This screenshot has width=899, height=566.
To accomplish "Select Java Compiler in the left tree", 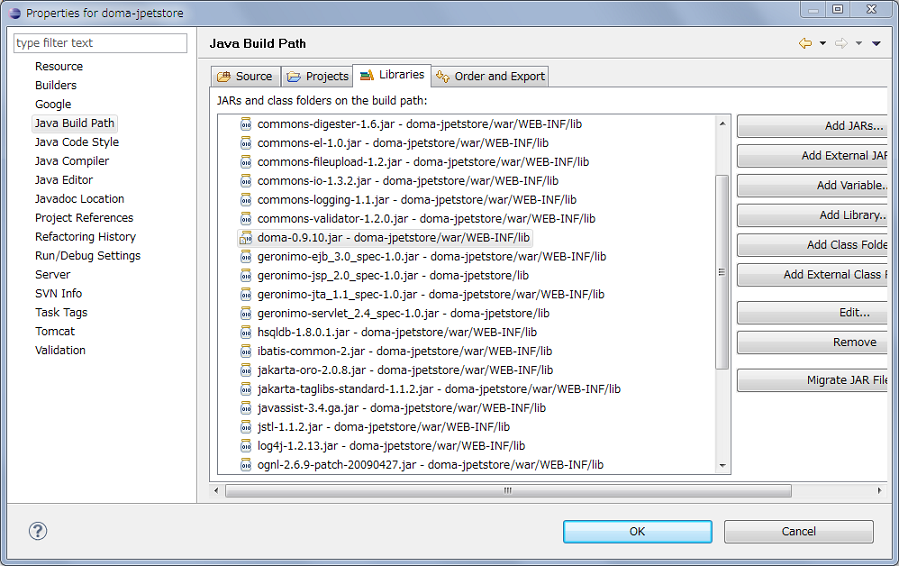I will click(x=72, y=161).
